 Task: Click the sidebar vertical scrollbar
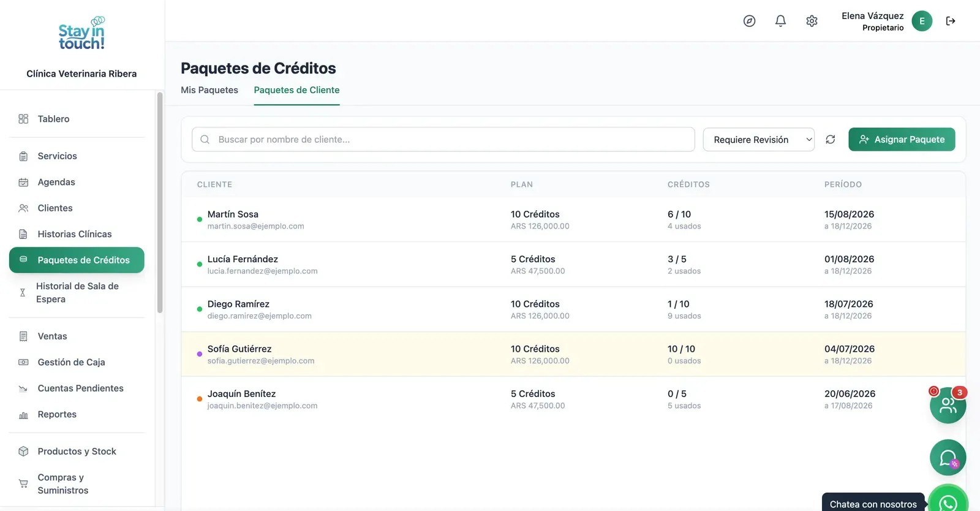[x=160, y=202]
